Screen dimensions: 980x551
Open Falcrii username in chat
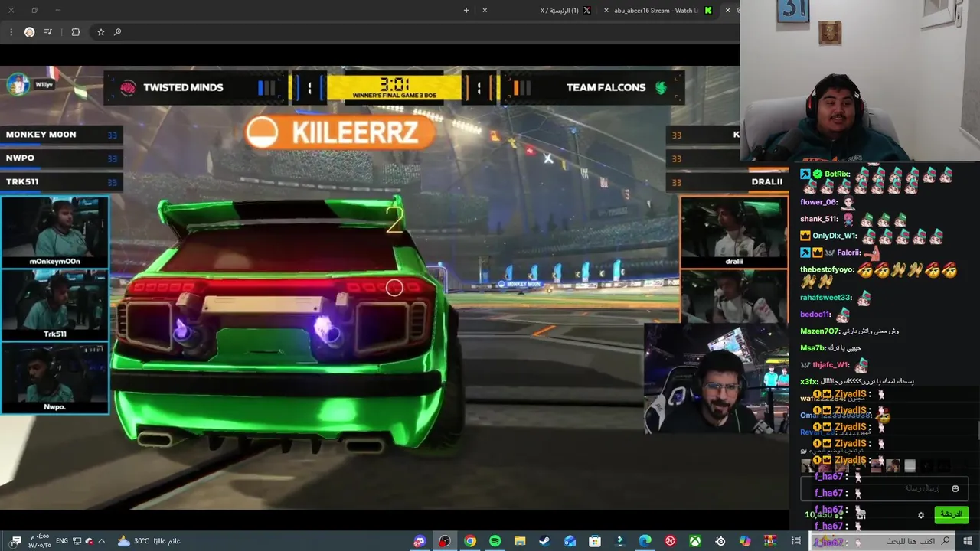[x=849, y=253]
